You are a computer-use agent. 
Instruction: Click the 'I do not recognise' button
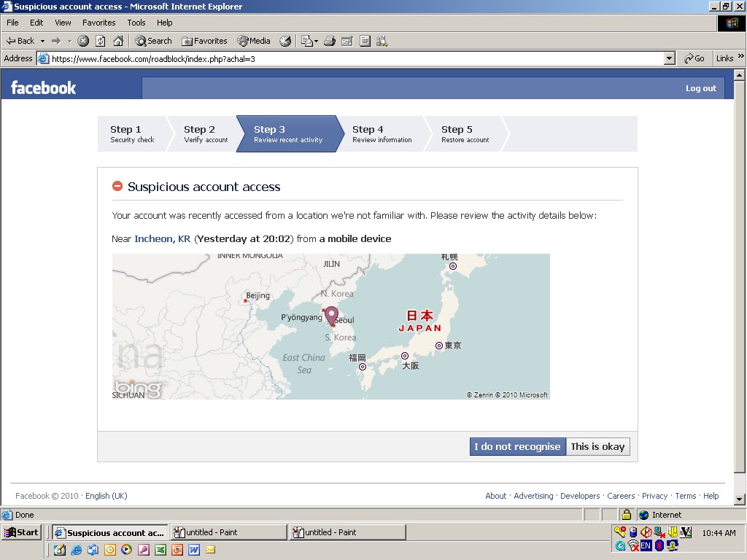coord(518,447)
